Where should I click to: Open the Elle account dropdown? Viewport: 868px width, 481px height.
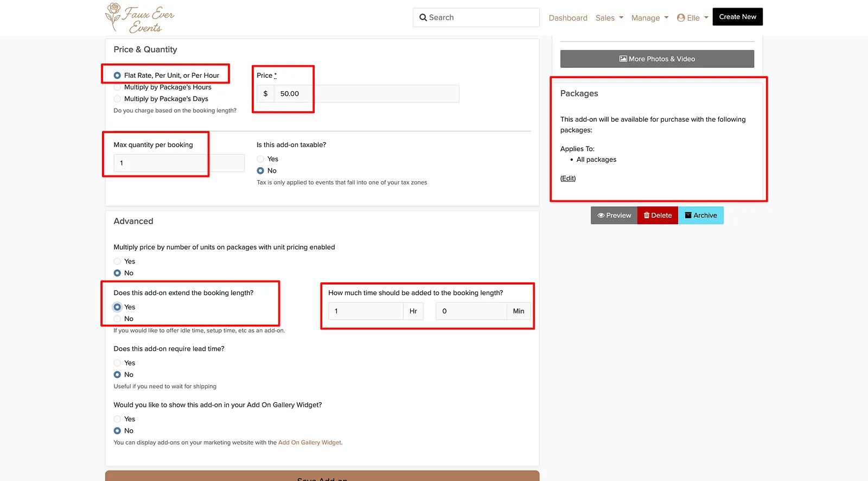693,18
